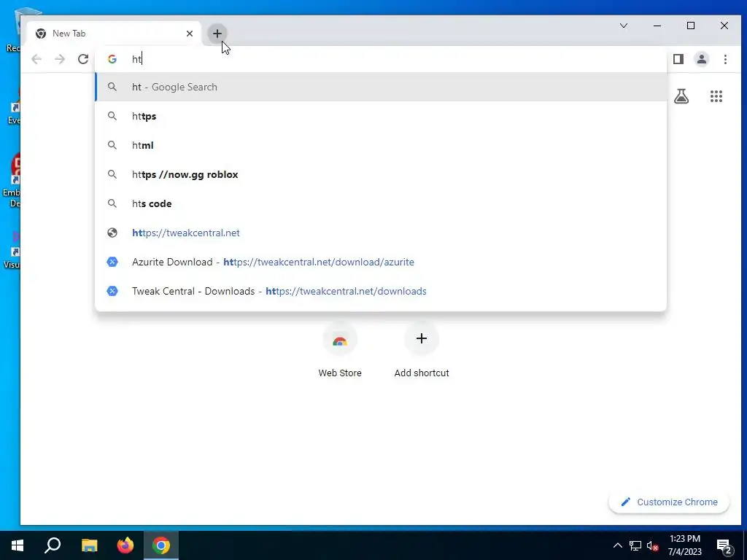The height and width of the screenshot is (560, 747).
Task: Select 'ht - Google Search' suggestion
Action: tap(381, 87)
